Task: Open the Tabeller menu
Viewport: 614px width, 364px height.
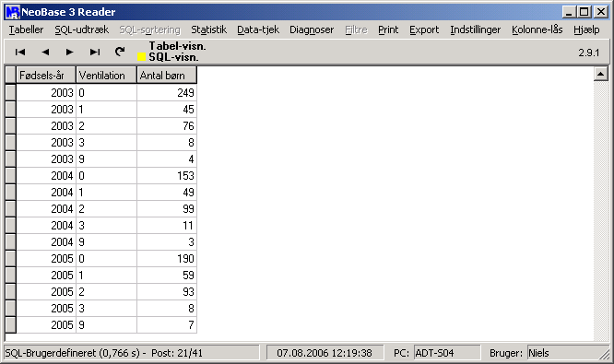Action: 26,29
